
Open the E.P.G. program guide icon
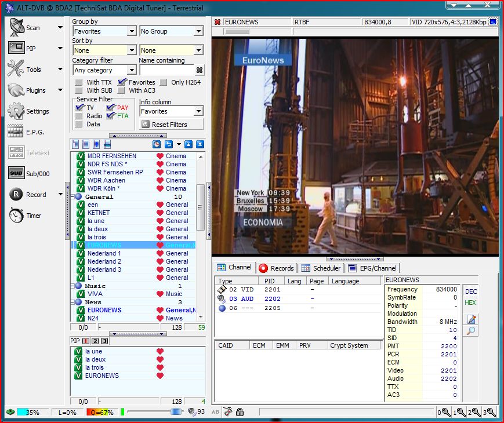tap(16, 132)
